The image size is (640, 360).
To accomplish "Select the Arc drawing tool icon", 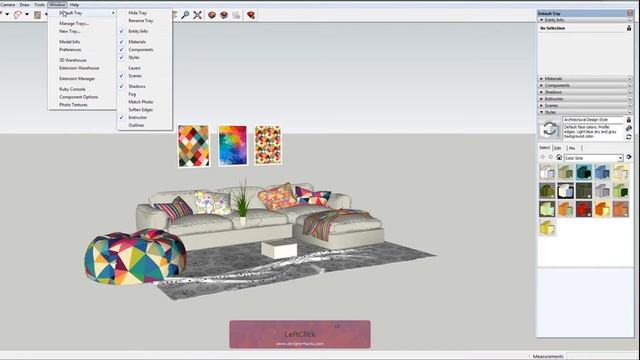I will click(x=18, y=15).
